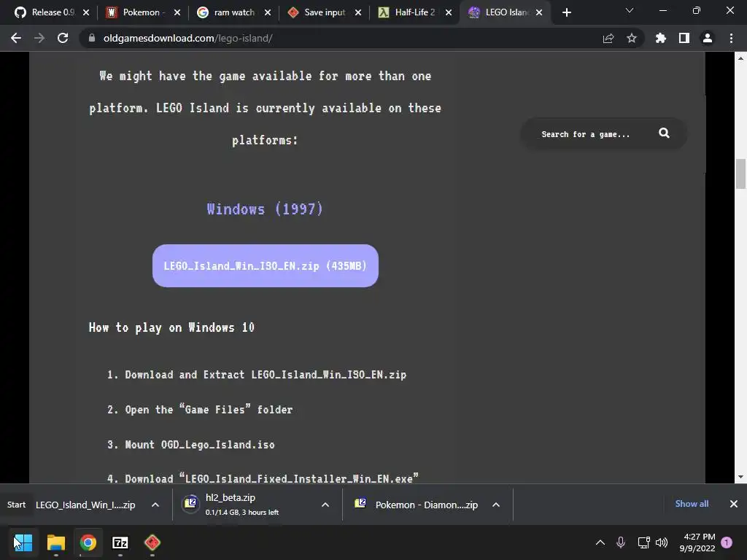Switch to the Save input tab
Viewport: 747px width, 560px height.
click(x=317, y=12)
